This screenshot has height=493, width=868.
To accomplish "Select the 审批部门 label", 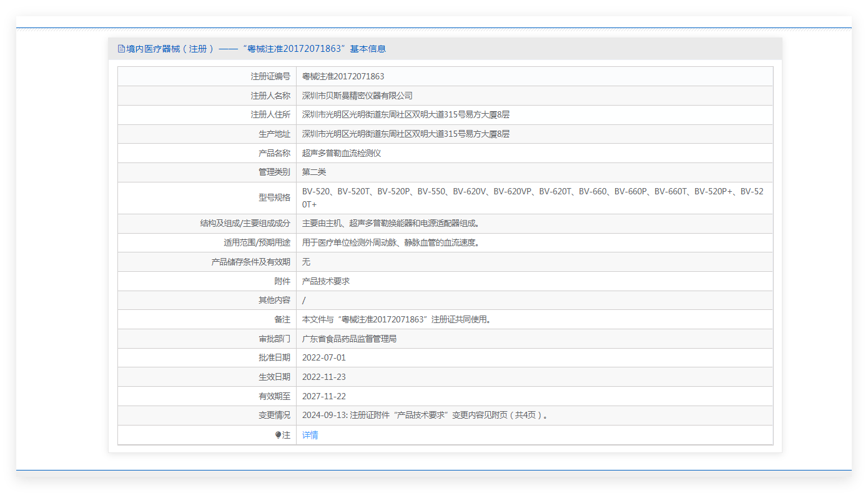I will [274, 339].
